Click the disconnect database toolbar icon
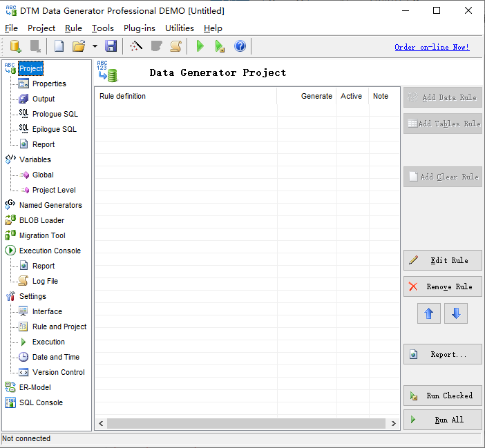Screen dimensions: 485x448 click(35, 46)
